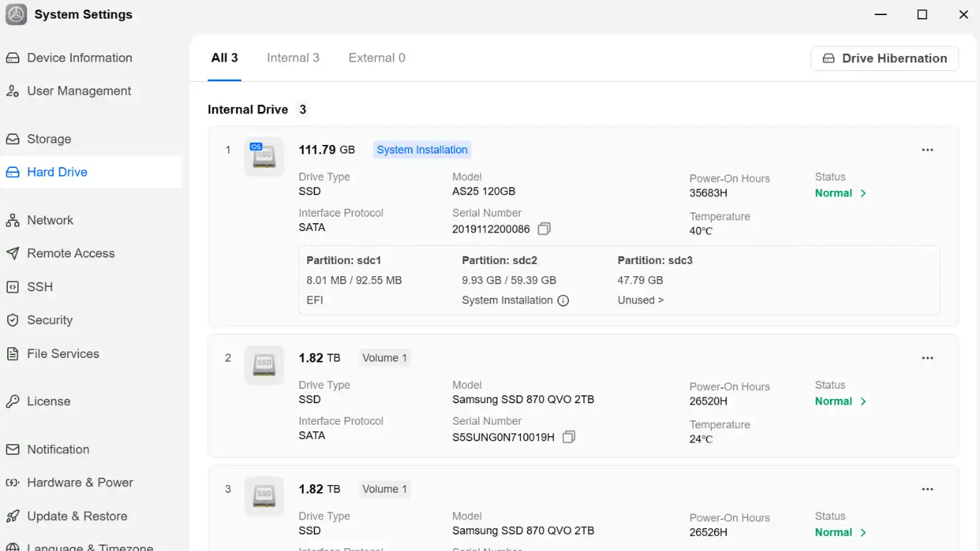This screenshot has width=980, height=551.
Task: Click the drive 1 OS disk icon
Action: (x=264, y=156)
